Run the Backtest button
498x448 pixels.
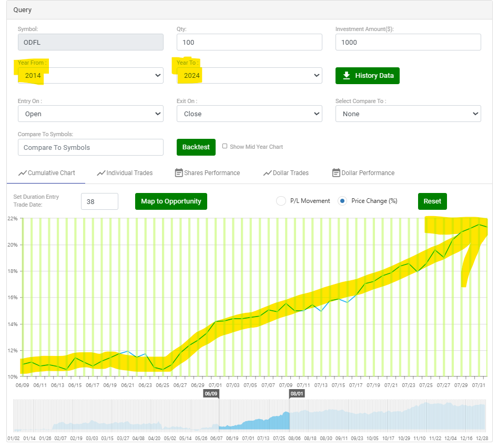pos(196,147)
